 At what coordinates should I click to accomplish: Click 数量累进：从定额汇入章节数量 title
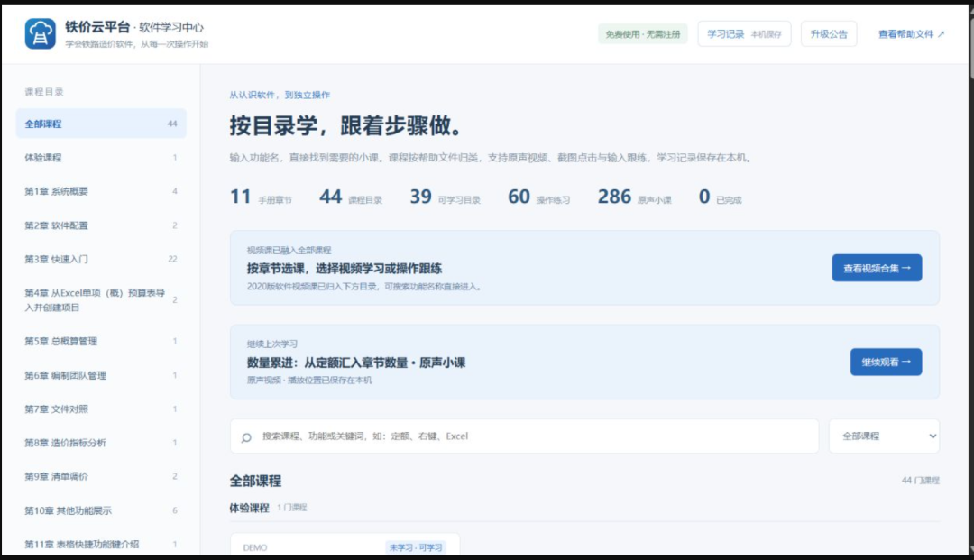[x=356, y=363]
